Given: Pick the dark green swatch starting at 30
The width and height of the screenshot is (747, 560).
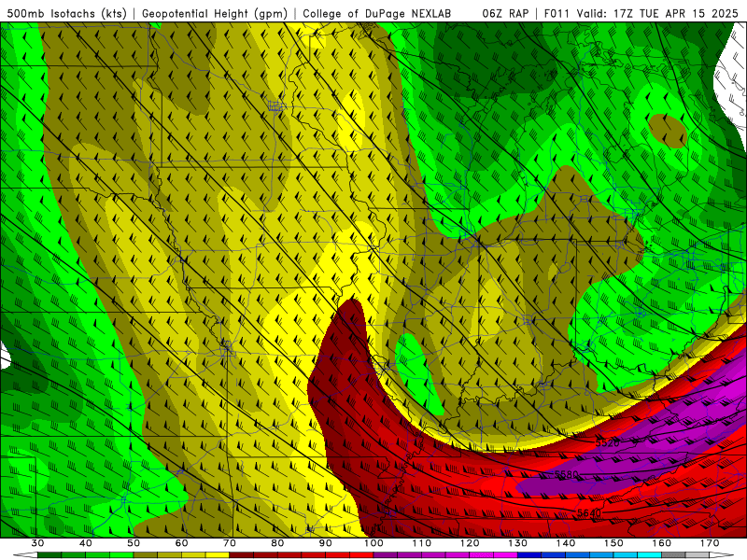Looking at the screenshot, I should pyautogui.click(x=49, y=555).
